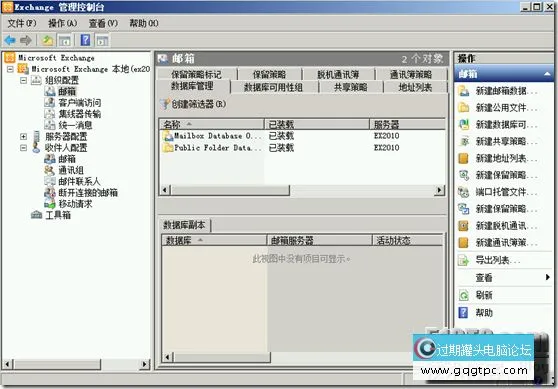Switch to 数据库管理 tab
558x389 pixels.
tap(193, 86)
